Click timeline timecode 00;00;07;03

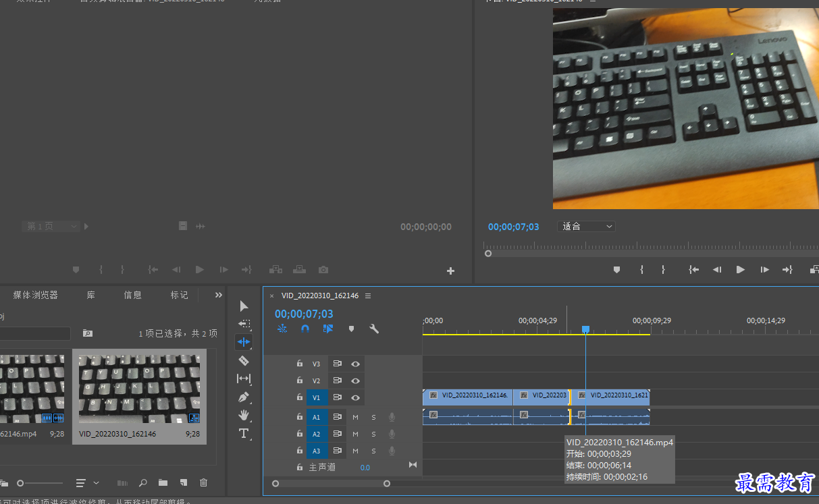point(304,314)
